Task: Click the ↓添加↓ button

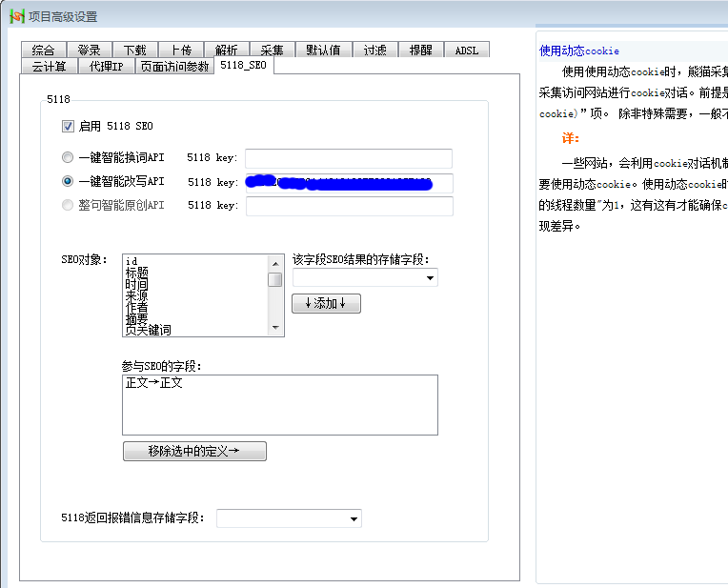Action: [326, 304]
